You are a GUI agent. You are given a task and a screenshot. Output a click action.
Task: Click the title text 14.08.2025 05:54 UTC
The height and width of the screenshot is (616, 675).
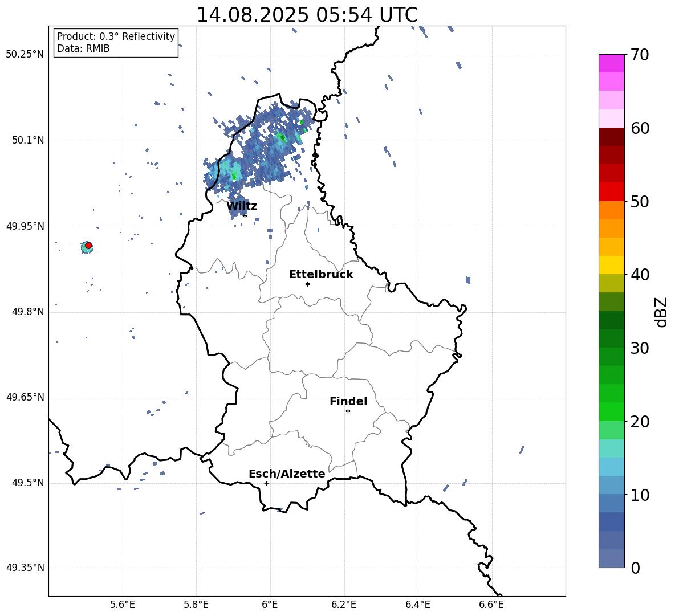coord(307,15)
